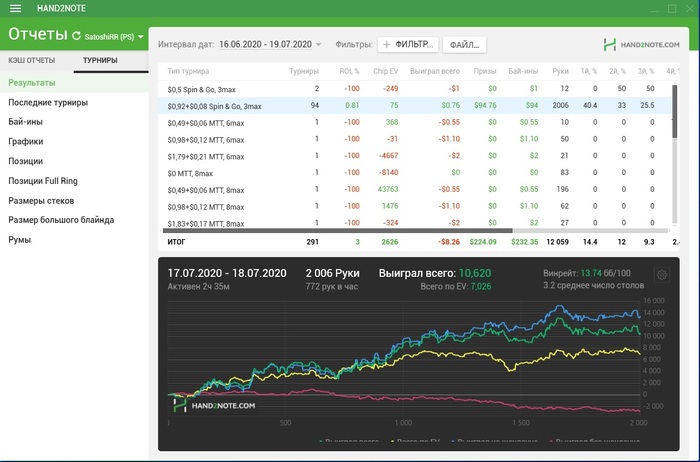Open chart settings gear icon
Image resolution: width=700 pixels, height=462 pixels.
click(662, 275)
